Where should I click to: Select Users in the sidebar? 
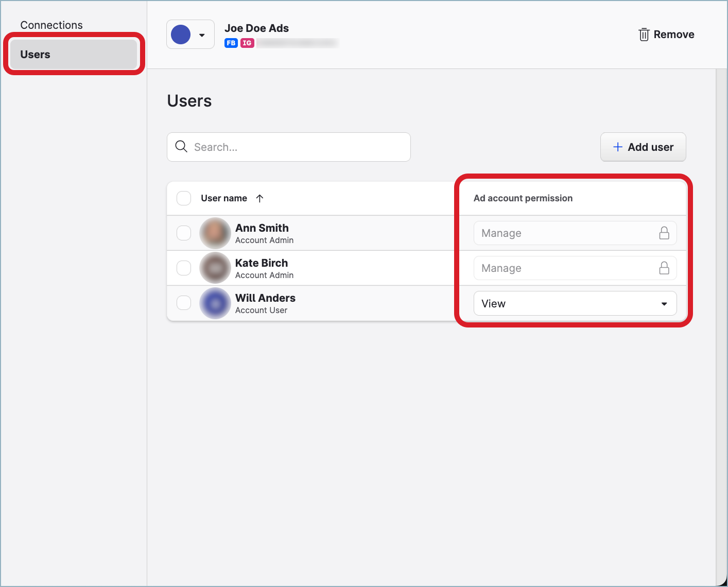pos(74,55)
